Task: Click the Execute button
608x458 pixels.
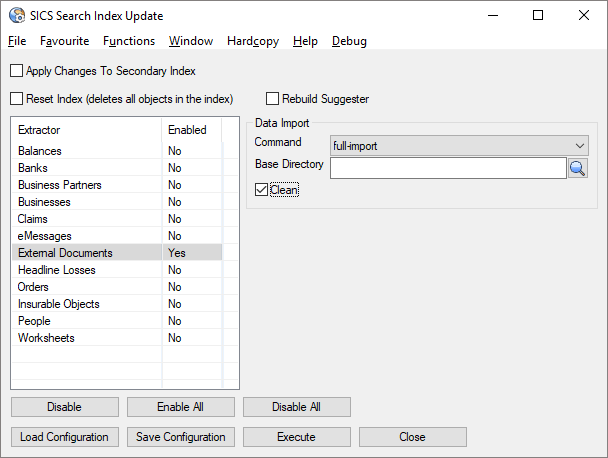Action: (x=297, y=437)
